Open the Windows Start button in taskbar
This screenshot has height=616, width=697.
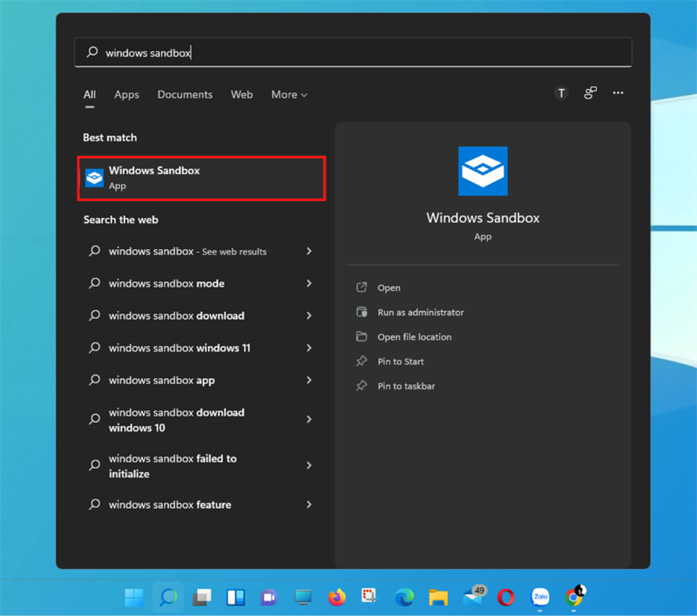click(134, 598)
